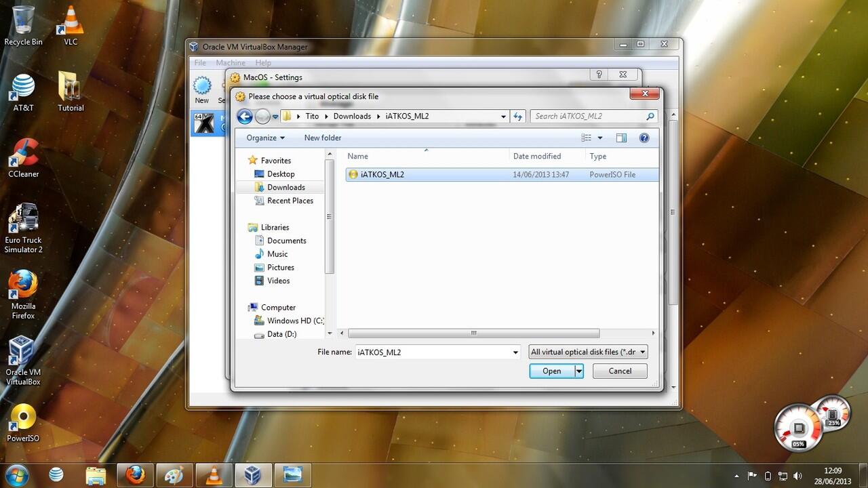Click the horizontal scrollbar in file list
Screen dimensions: 868x488
click(473, 333)
